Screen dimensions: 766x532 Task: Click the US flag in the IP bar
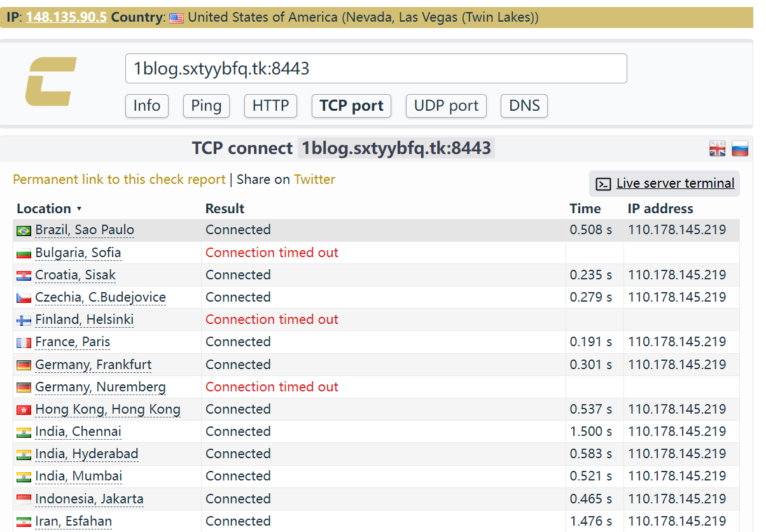[176, 18]
